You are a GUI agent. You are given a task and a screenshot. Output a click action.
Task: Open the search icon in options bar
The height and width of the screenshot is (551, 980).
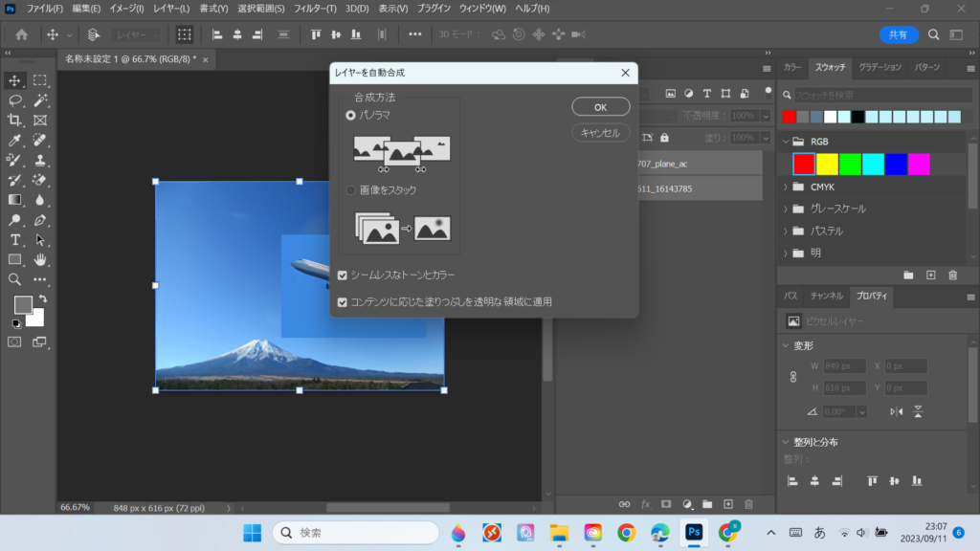point(933,35)
